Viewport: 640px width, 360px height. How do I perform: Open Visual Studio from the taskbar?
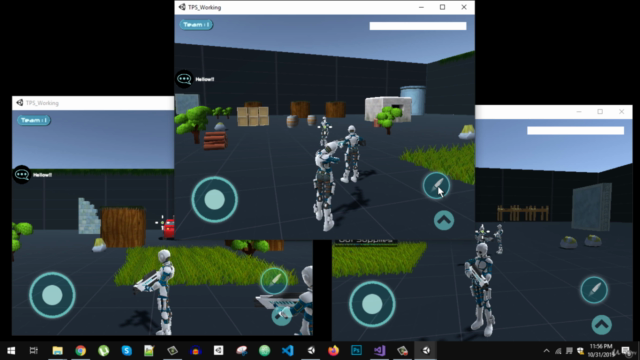coord(380,351)
